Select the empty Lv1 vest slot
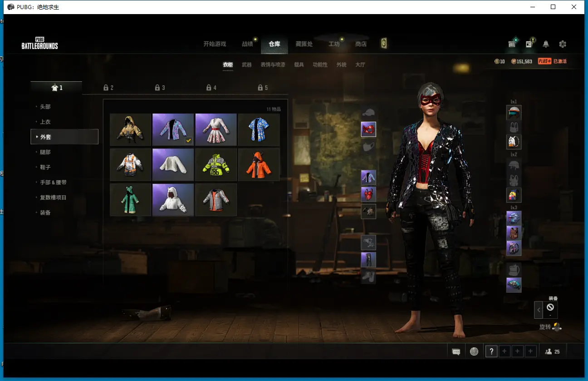The image size is (588, 381). point(514,127)
